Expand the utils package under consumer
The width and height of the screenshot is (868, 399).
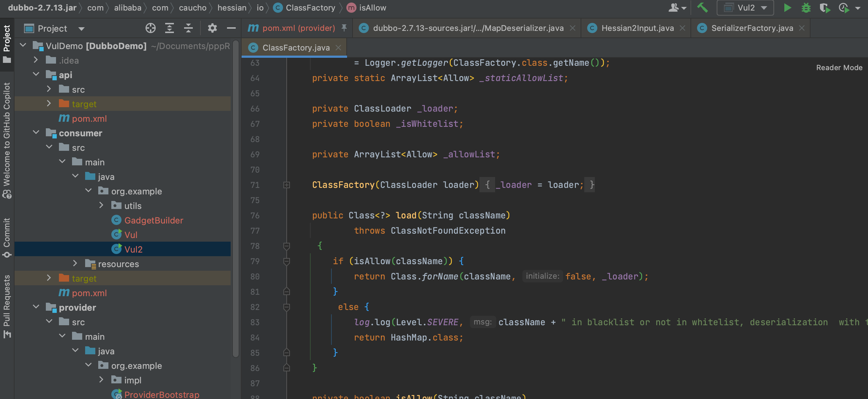tap(101, 205)
